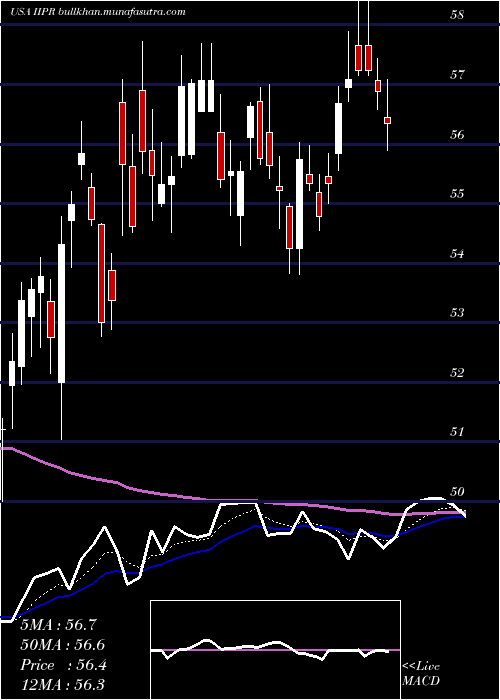This screenshot has height=700, width=500.
Task: Click the '5MA : 56.7' readout
Action: (x=58, y=625)
